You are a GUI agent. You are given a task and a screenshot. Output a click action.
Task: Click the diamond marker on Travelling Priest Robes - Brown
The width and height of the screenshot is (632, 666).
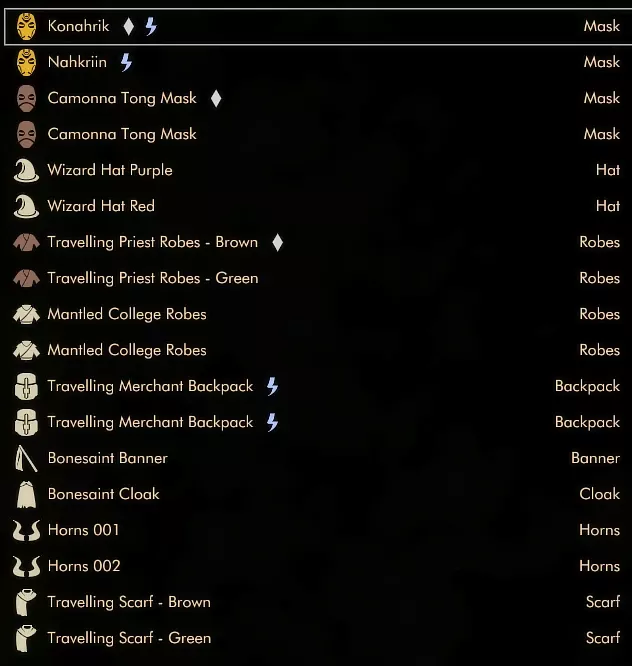coord(277,243)
